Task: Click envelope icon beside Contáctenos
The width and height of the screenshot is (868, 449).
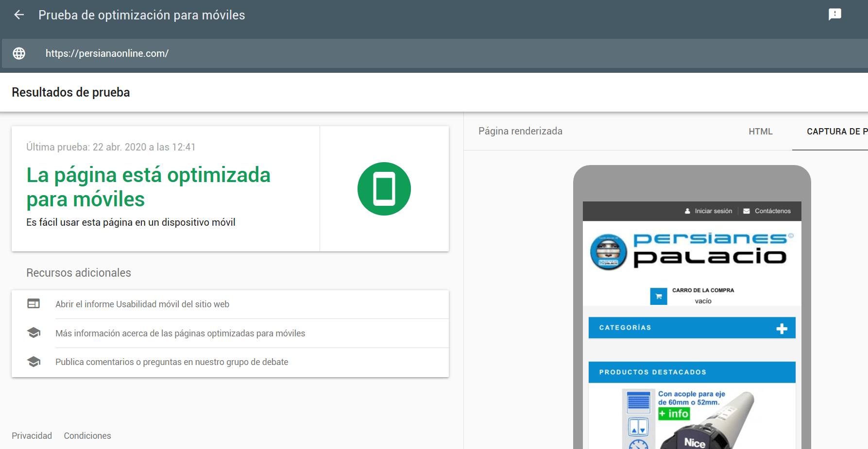Action: coord(747,211)
